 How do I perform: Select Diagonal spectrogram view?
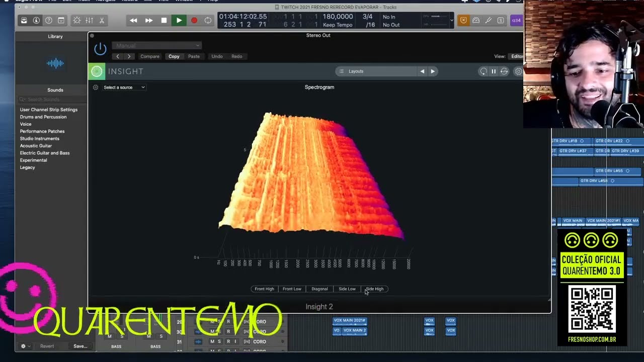coord(319,289)
